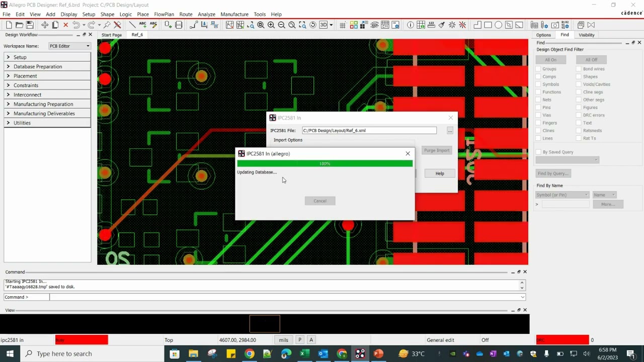Viewport: 644px width, 362px height.
Task: Click the Copy icon in the toolbar
Action: (x=55, y=25)
